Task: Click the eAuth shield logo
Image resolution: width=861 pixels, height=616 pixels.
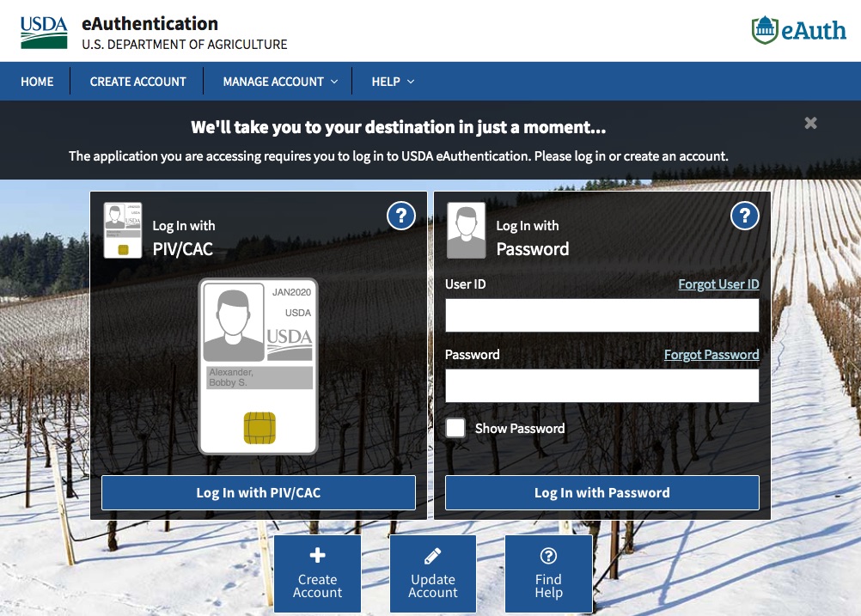Action: coord(798,30)
